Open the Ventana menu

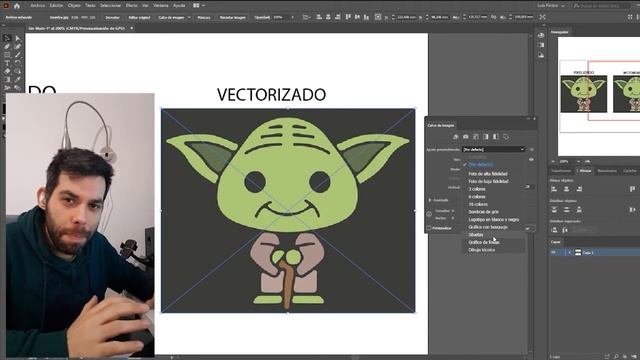pos(161,6)
